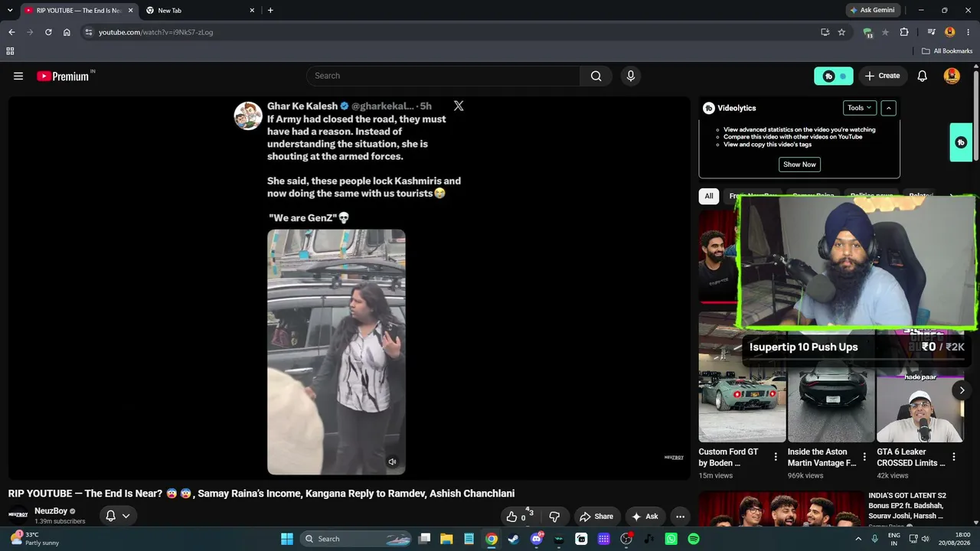Bookmark this page with star icon

pyautogui.click(x=841, y=32)
